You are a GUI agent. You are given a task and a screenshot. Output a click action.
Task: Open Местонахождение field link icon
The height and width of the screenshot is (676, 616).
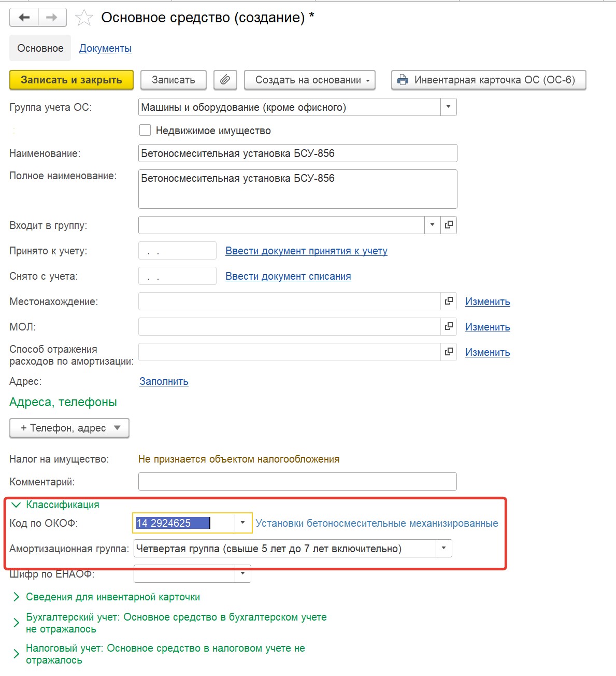[x=449, y=301]
